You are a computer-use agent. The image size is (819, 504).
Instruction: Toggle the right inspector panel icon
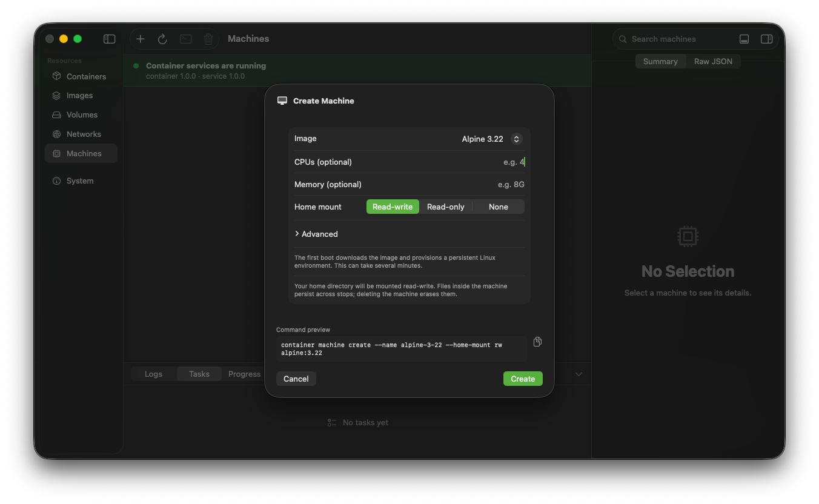(766, 39)
